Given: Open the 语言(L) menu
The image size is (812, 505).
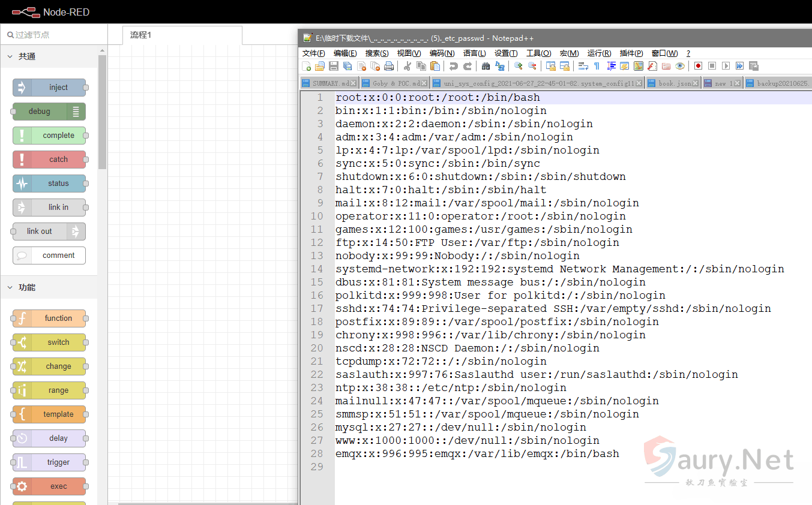Looking at the screenshot, I should tap(474, 53).
